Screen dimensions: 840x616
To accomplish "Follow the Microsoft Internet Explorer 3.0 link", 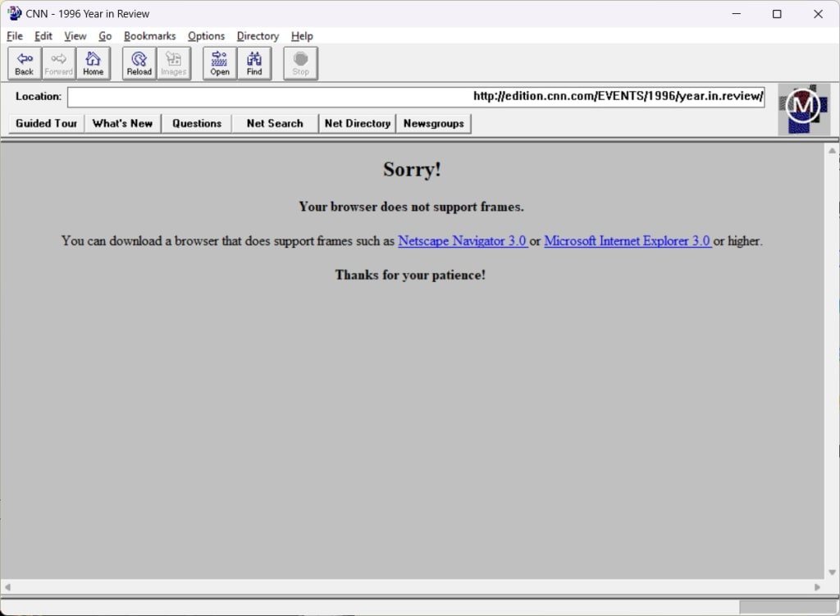I will [x=627, y=240].
